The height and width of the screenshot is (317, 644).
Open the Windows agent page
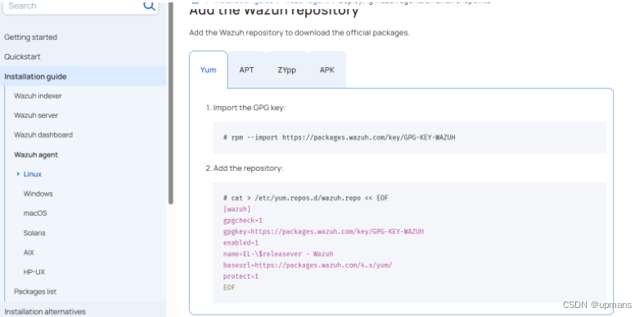(x=38, y=194)
